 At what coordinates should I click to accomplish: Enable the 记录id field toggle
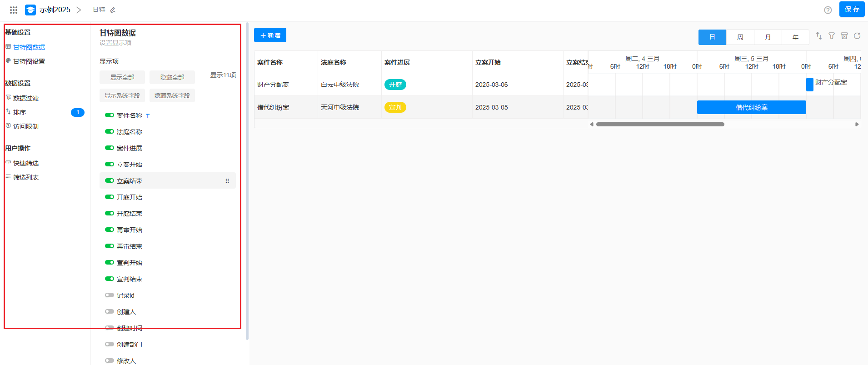(109, 295)
